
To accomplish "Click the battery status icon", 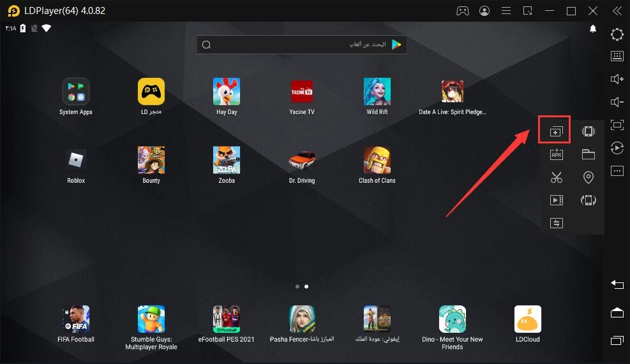I will click(x=23, y=28).
